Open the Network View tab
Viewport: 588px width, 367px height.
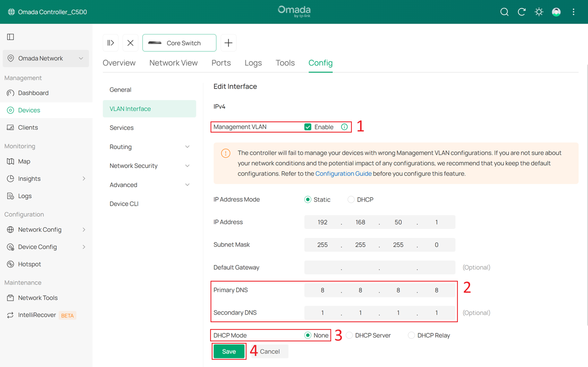tap(173, 63)
